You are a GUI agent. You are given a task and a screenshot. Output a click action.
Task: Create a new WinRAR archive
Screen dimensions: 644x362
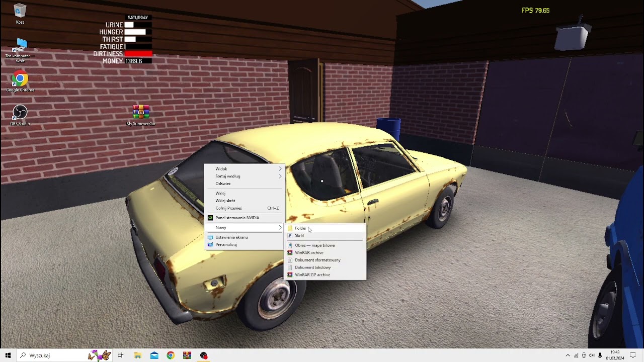click(326, 252)
